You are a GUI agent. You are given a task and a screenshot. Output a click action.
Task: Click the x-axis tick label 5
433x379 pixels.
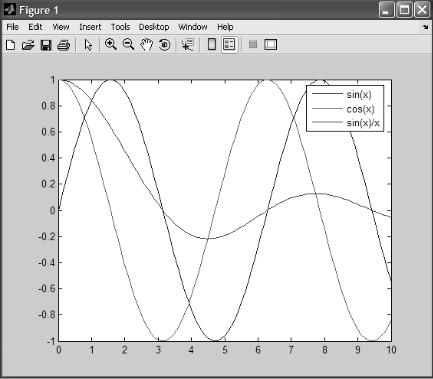(225, 350)
